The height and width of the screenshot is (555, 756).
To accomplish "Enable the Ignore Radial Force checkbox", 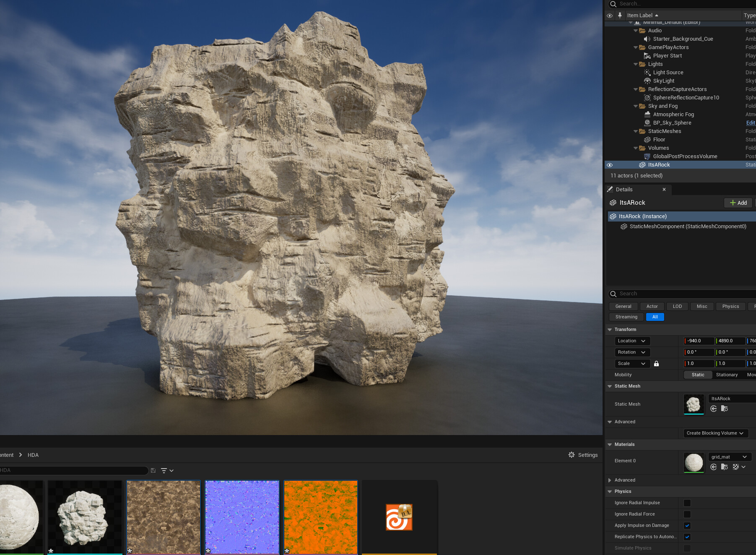I will coord(687,514).
